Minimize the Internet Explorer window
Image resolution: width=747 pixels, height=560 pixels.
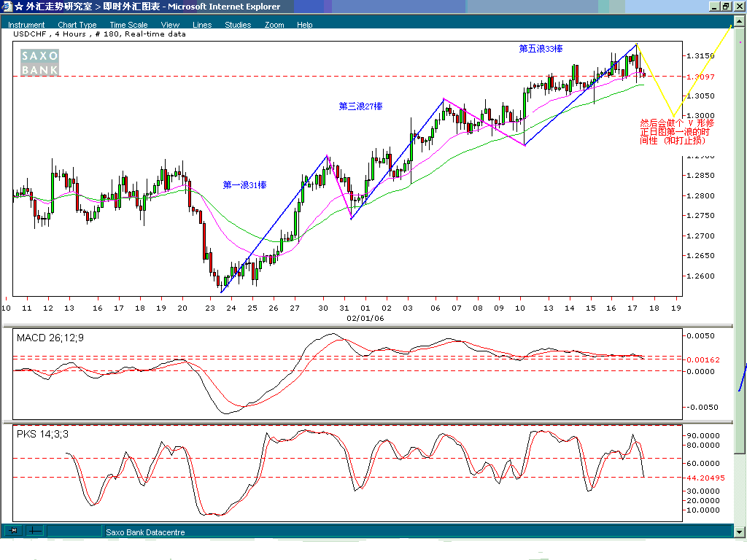point(714,6)
